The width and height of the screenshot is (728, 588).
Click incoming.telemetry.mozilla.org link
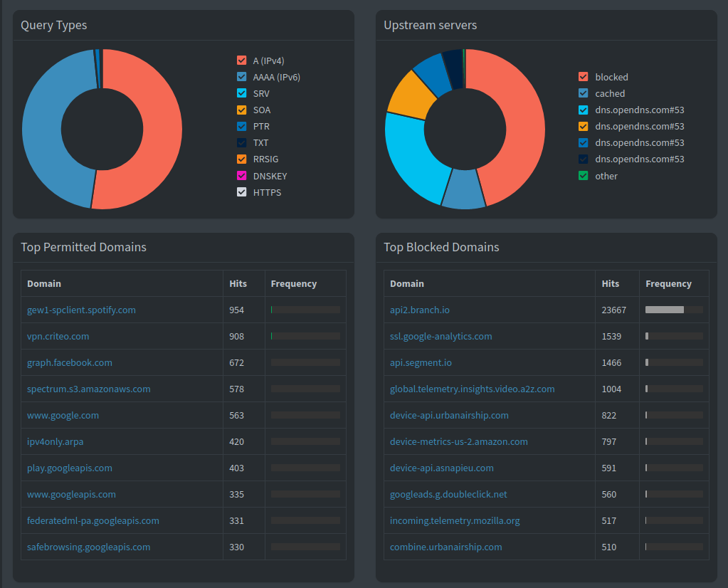coord(455,520)
